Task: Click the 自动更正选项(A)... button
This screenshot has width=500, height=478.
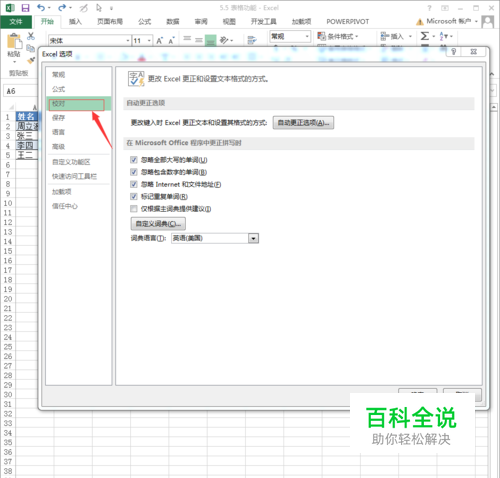Action: (303, 123)
